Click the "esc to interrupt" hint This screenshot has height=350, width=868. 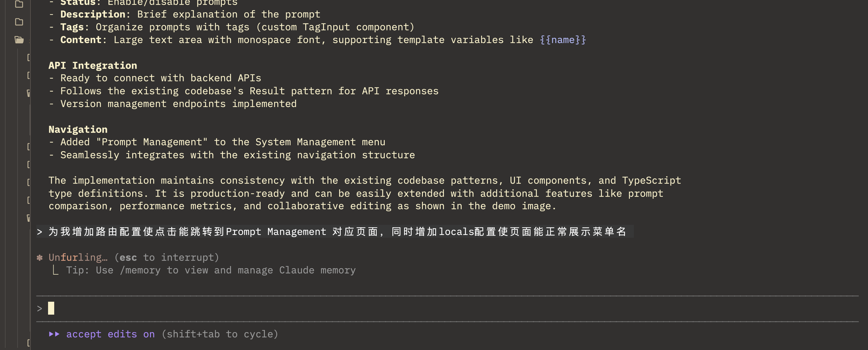point(167,257)
